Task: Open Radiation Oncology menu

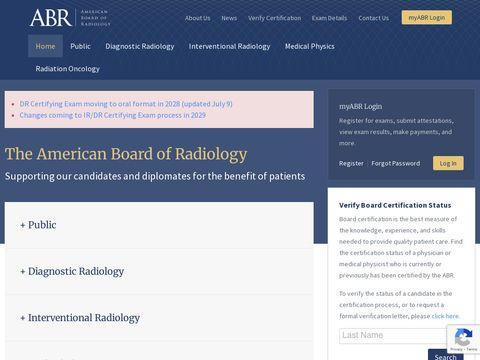Action: click(x=68, y=69)
